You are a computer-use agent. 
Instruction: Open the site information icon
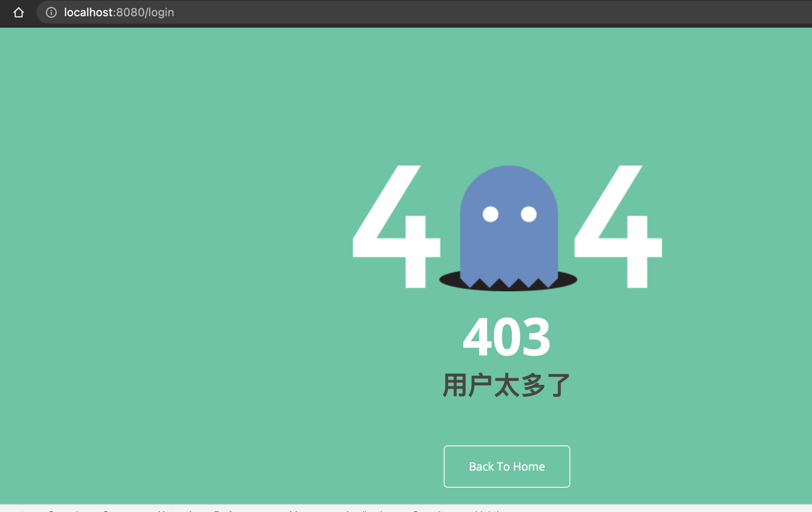pyautogui.click(x=51, y=13)
